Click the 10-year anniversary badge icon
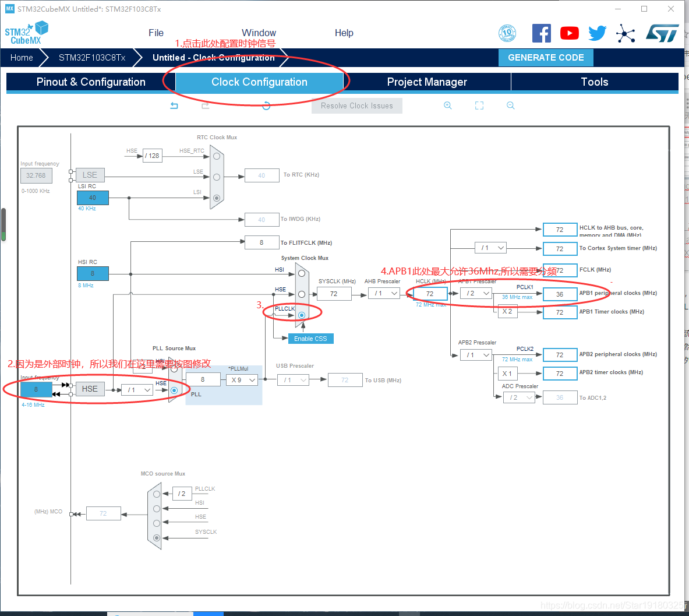This screenshot has height=616, width=689. 507,33
